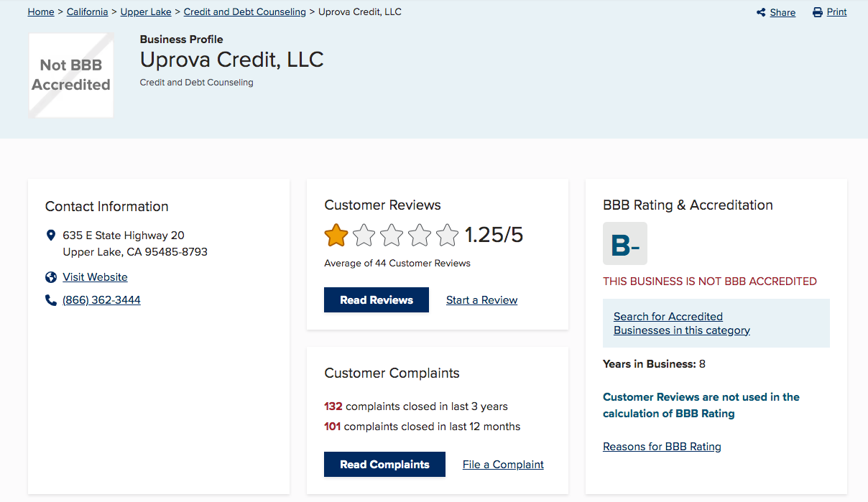Click the B- rating badge
The width and height of the screenshot is (868, 502).
pyautogui.click(x=624, y=244)
